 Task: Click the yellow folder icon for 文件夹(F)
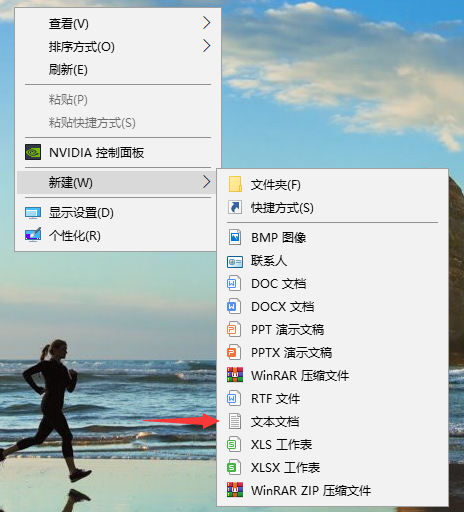(x=235, y=184)
